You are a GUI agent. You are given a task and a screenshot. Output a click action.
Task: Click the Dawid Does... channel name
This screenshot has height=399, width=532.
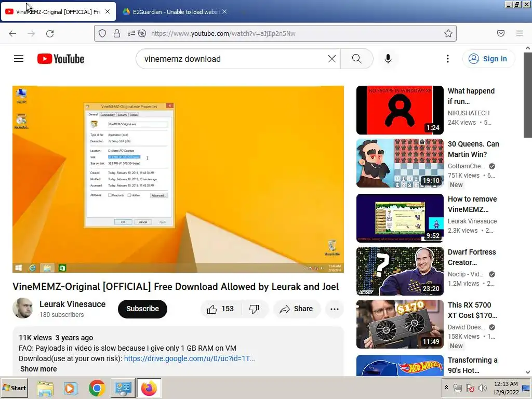466,327
